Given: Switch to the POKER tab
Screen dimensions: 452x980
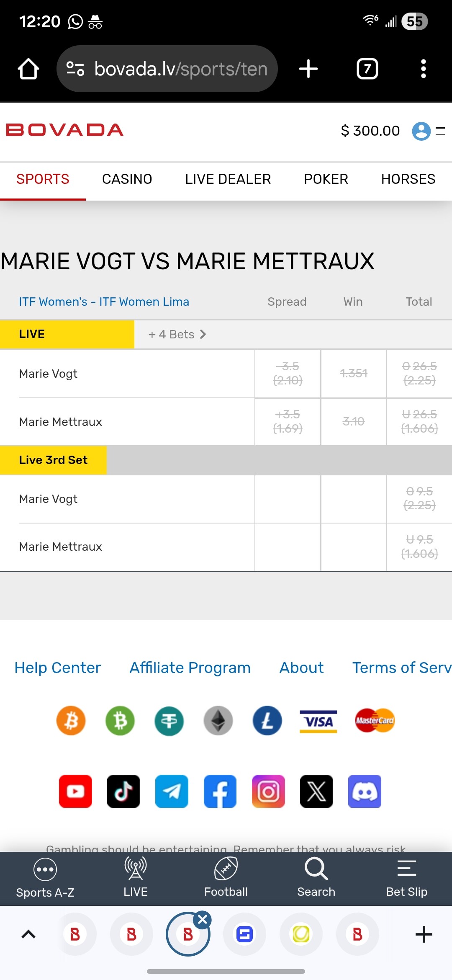Looking at the screenshot, I should point(326,179).
